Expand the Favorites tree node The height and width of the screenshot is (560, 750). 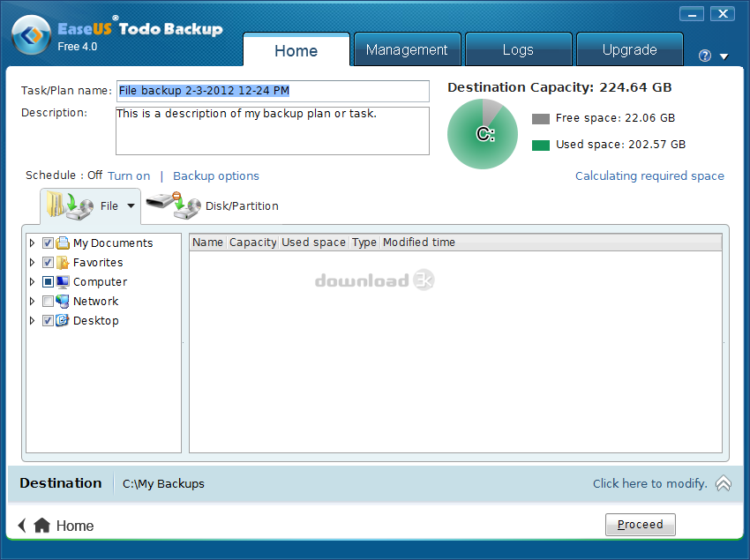pyautogui.click(x=34, y=263)
